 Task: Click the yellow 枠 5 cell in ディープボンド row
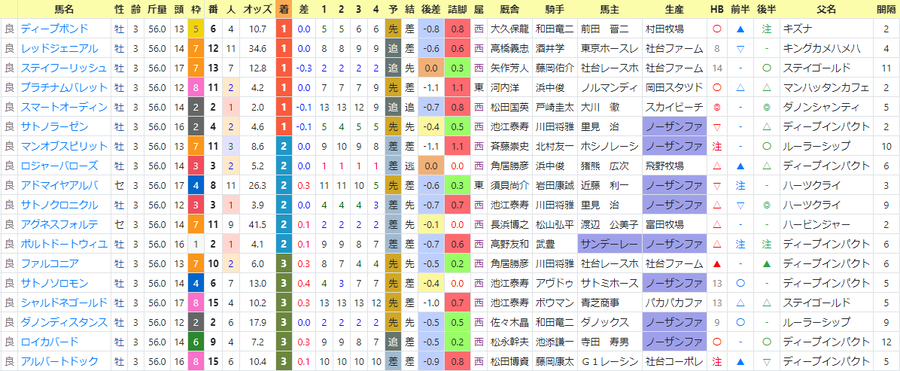coord(196,29)
